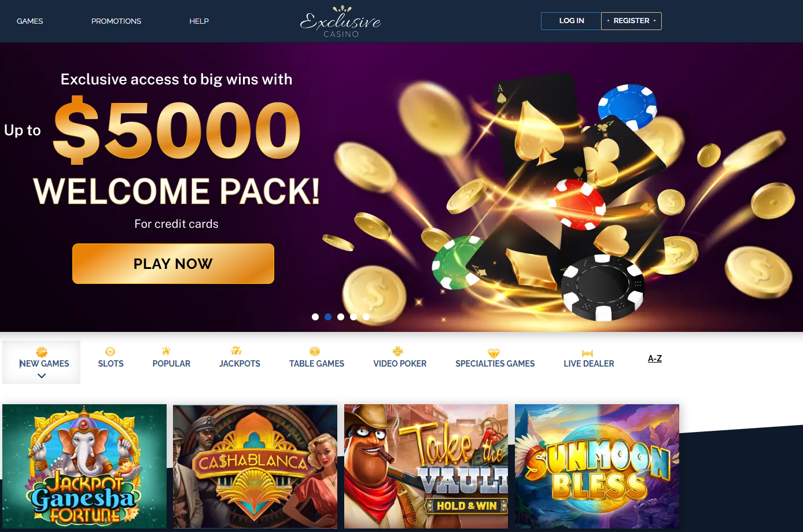Image resolution: width=803 pixels, height=532 pixels.
Task: Jump to the fourth banner slide dot
Action: (353, 317)
